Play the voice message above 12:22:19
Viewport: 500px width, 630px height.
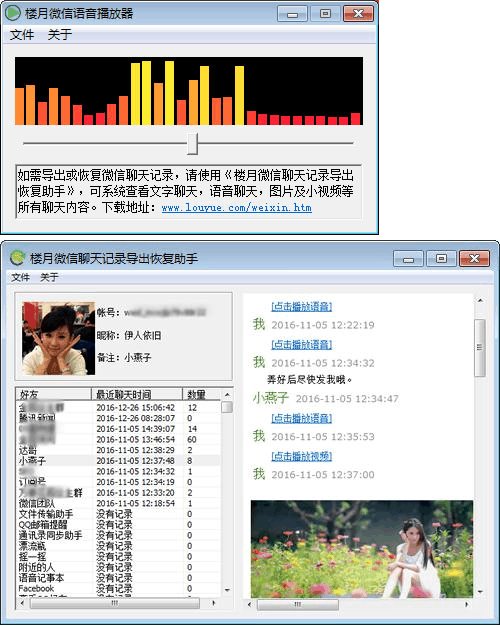coord(301,307)
